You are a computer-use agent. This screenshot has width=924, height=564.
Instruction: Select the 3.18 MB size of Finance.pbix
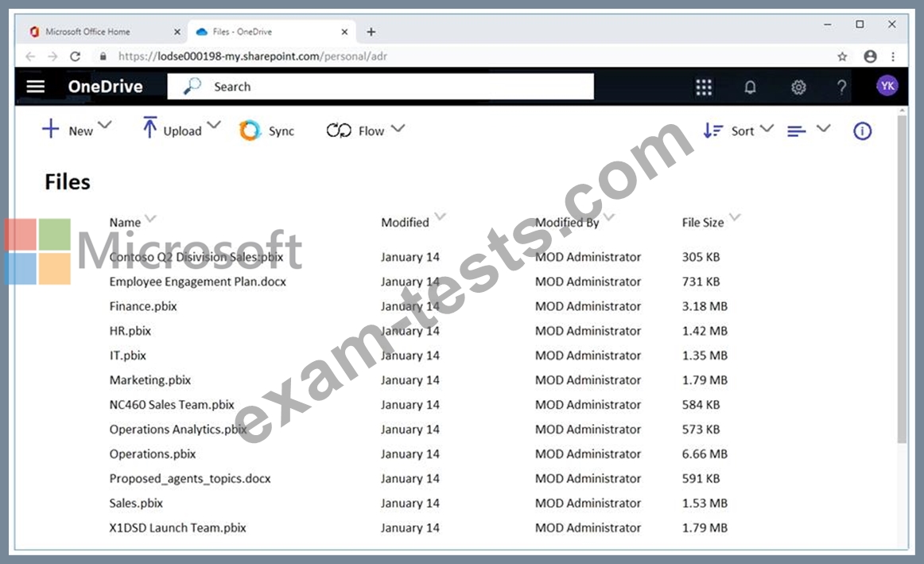pos(705,306)
